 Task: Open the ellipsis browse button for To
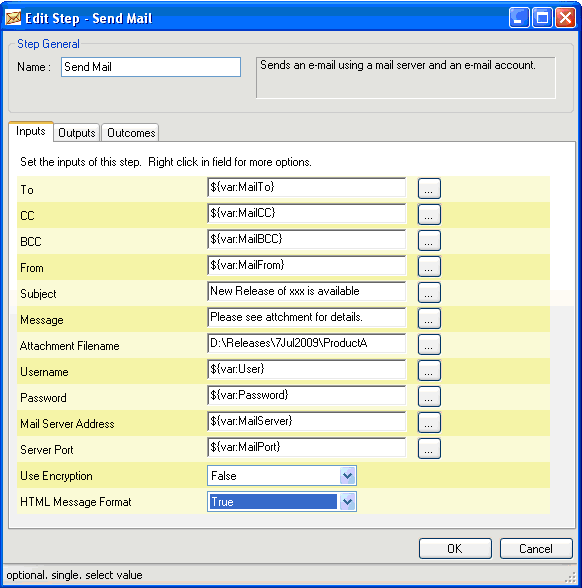tap(429, 189)
